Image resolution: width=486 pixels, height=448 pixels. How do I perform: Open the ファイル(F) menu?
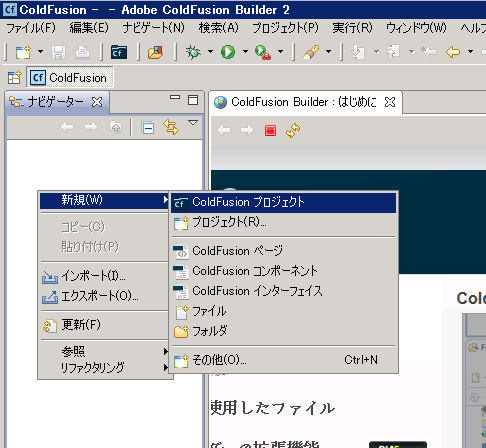(31, 28)
